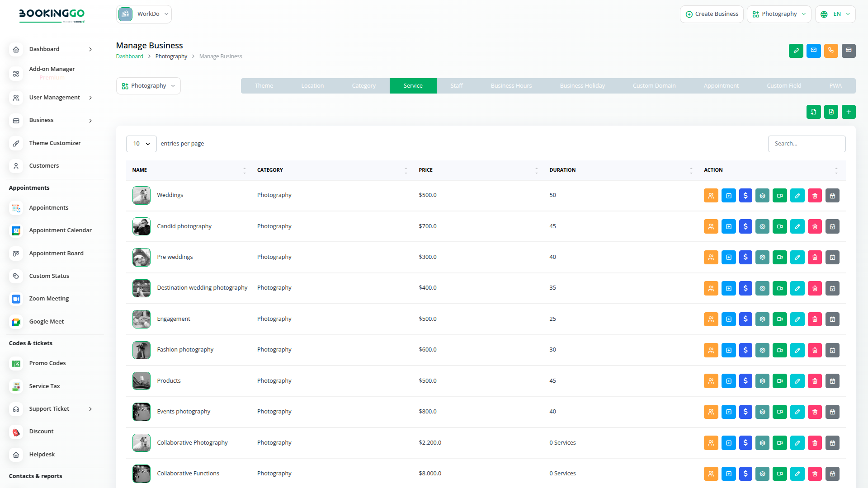Click the video camera icon for Engagement
The width and height of the screenshot is (868, 488).
(780, 319)
